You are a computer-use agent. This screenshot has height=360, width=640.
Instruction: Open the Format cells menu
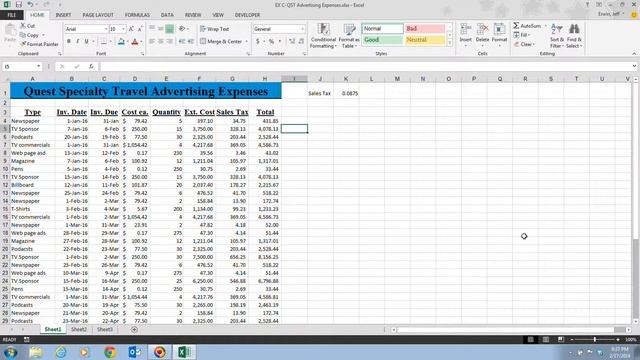pos(499,34)
